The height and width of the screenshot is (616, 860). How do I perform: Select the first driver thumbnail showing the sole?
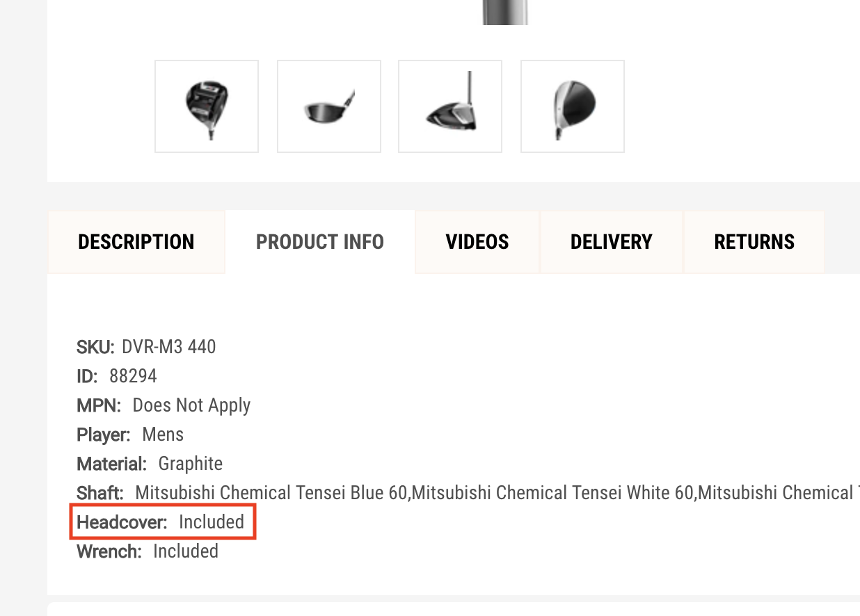pyautogui.click(x=207, y=106)
